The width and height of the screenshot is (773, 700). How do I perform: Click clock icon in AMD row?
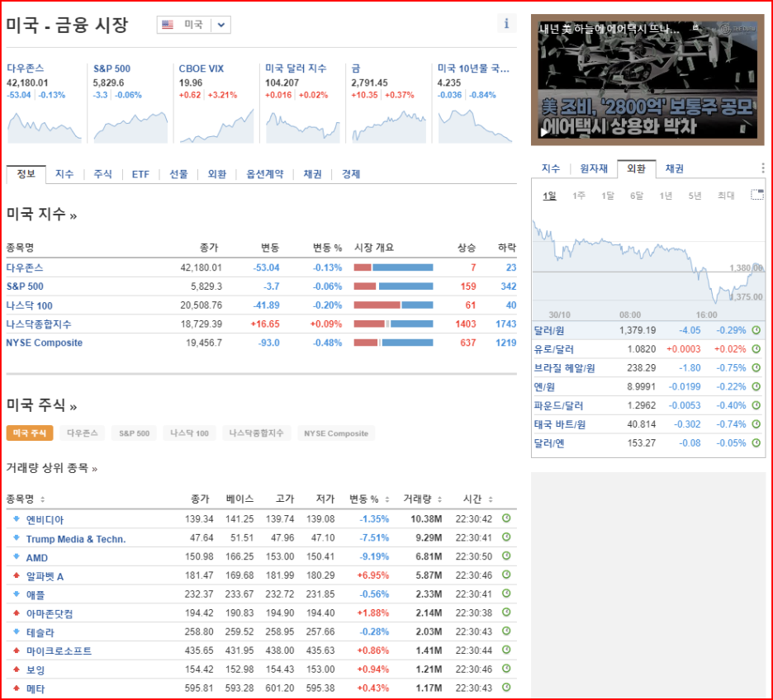[x=506, y=556]
